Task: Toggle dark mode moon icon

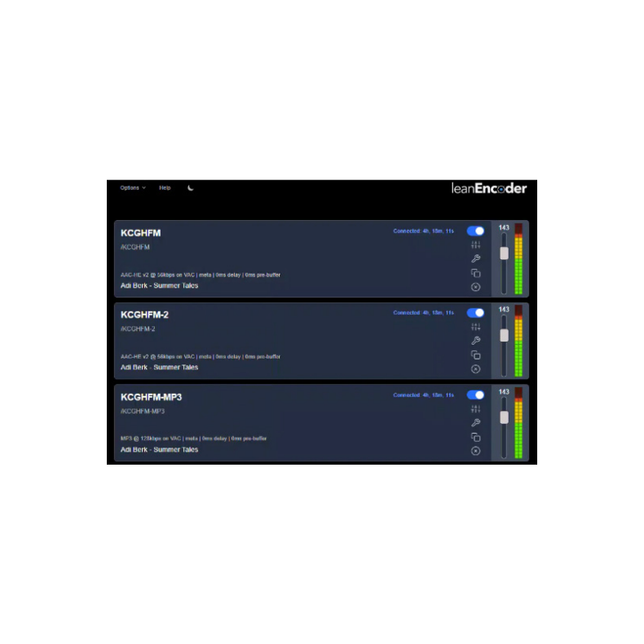Action: (191, 188)
